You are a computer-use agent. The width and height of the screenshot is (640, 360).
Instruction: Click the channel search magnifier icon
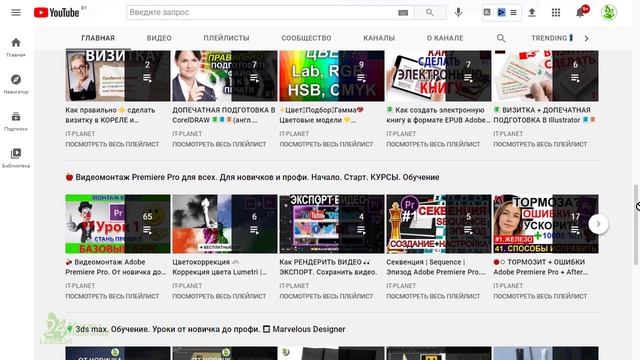click(501, 38)
